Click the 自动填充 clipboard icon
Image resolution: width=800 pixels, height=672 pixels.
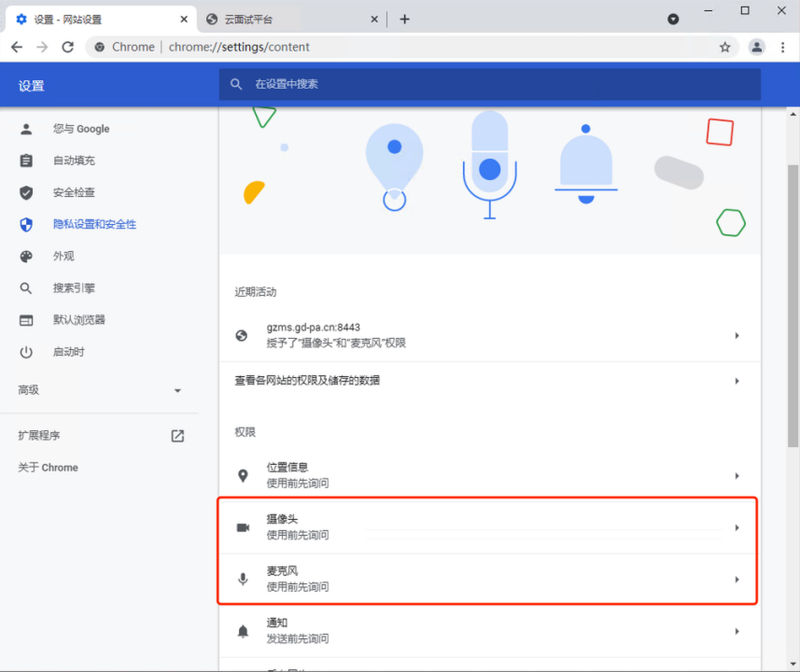(x=26, y=161)
